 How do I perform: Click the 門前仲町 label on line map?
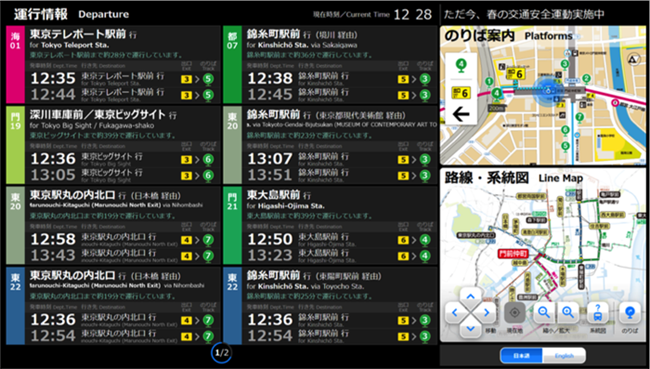pyautogui.click(x=513, y=253)
